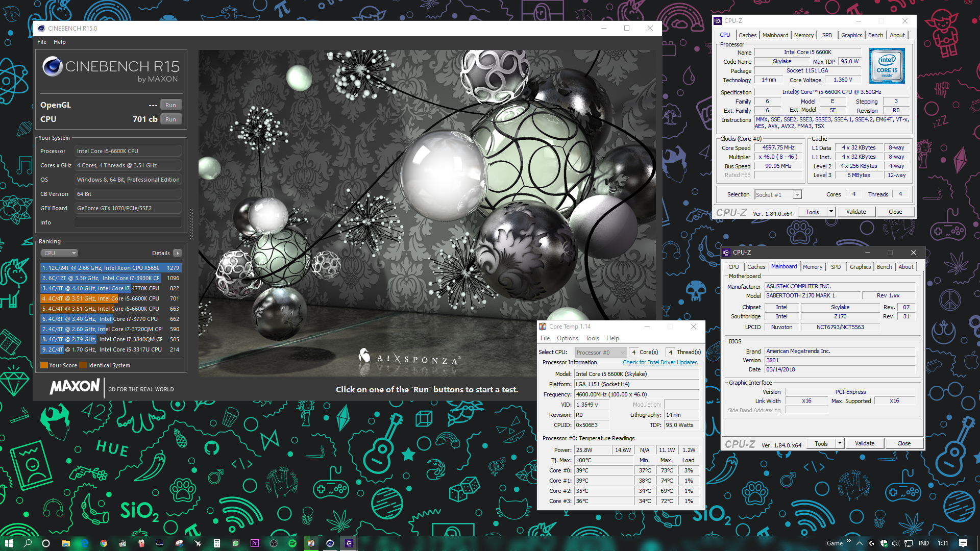Viewport: 980px width, 551px height.
Task: Open the Calculator taskbar icon
Action: 217,543
